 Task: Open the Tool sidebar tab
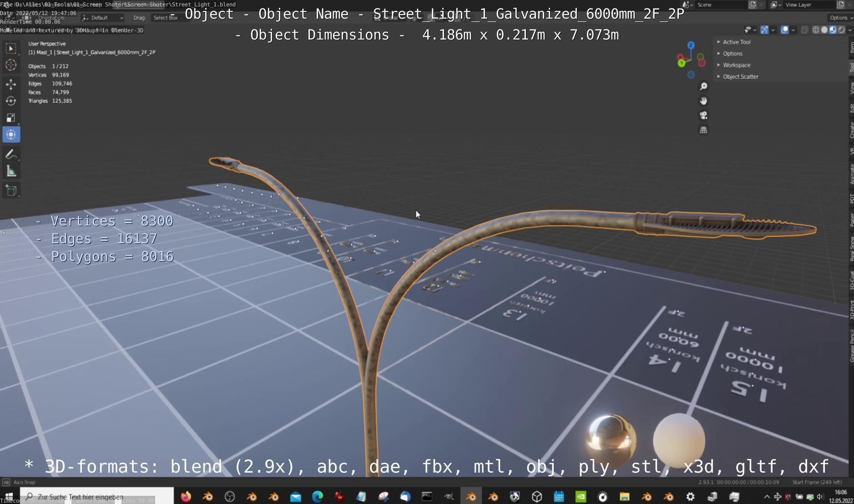[x=851, y=67]
